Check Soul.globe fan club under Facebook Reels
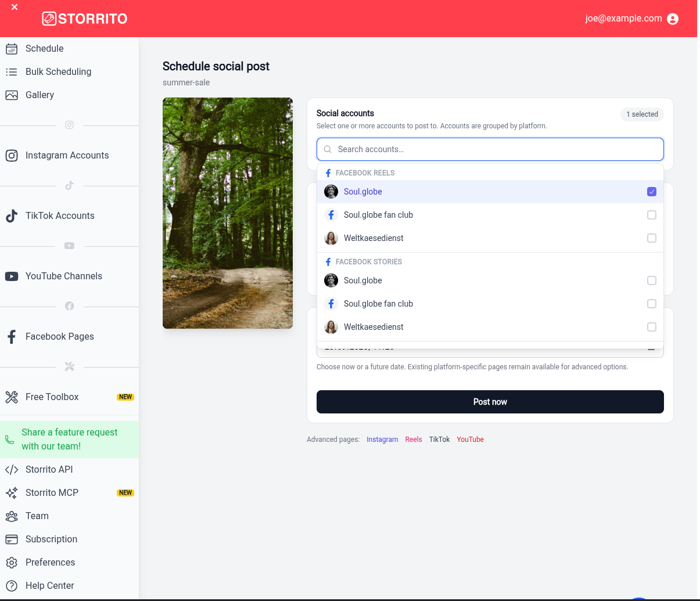 pyautogui.click(x=652, y=215)
